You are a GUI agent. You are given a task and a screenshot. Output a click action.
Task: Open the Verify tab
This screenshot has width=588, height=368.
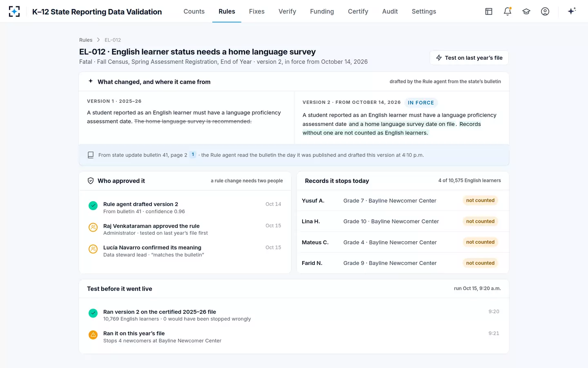pos(287,11)
